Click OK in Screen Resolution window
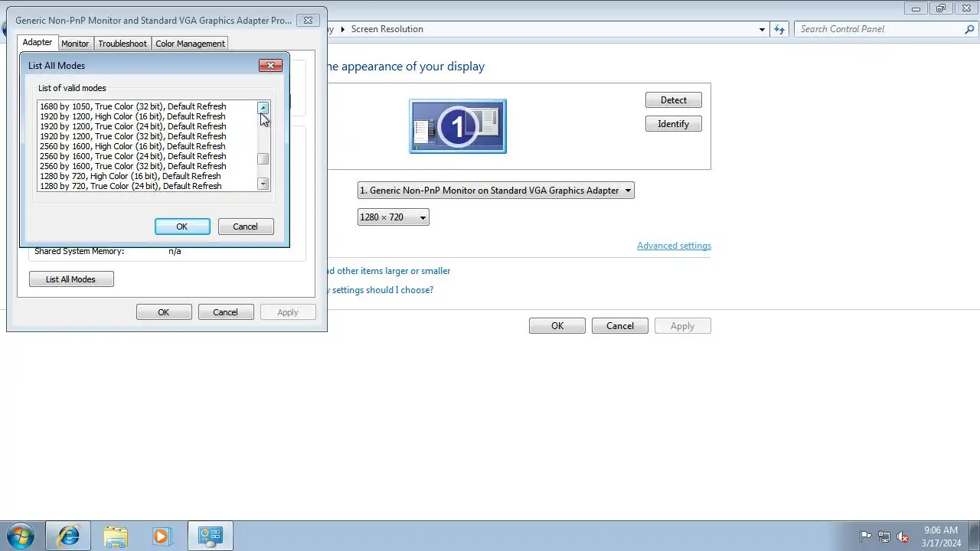The image size is (980, 551). [557, 326]
